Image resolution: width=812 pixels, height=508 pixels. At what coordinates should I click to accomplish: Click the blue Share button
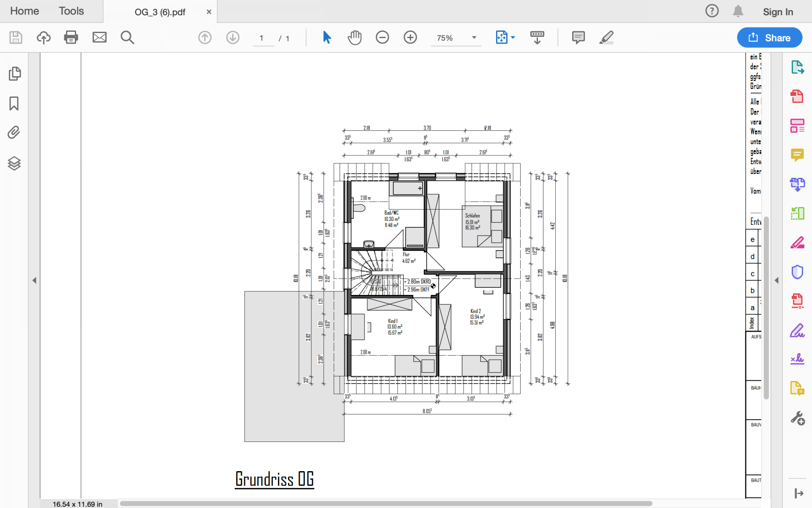[770, 38]
